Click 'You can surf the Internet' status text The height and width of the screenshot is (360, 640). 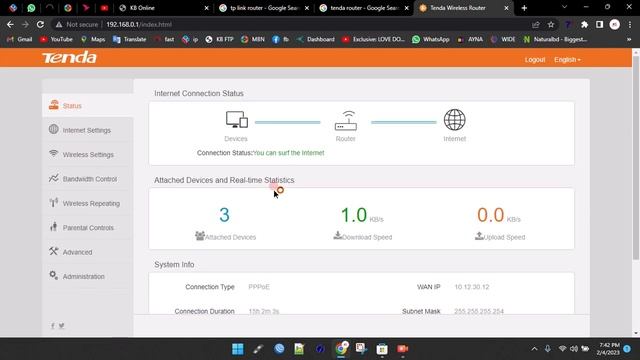(289, 153)
